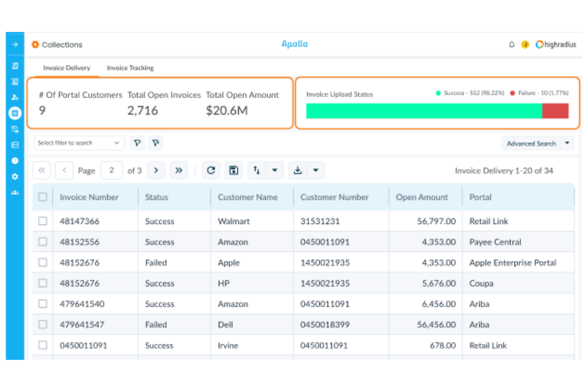Screen dimensions: 588x392
Task: Click the download icon
Action: [x=298, y=170]
